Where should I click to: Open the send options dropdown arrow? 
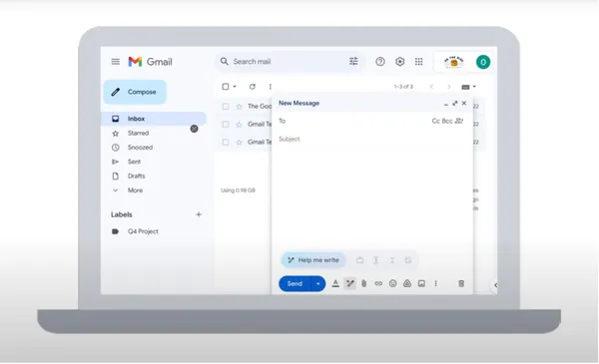pyautogui.click(x=317, y=284)
